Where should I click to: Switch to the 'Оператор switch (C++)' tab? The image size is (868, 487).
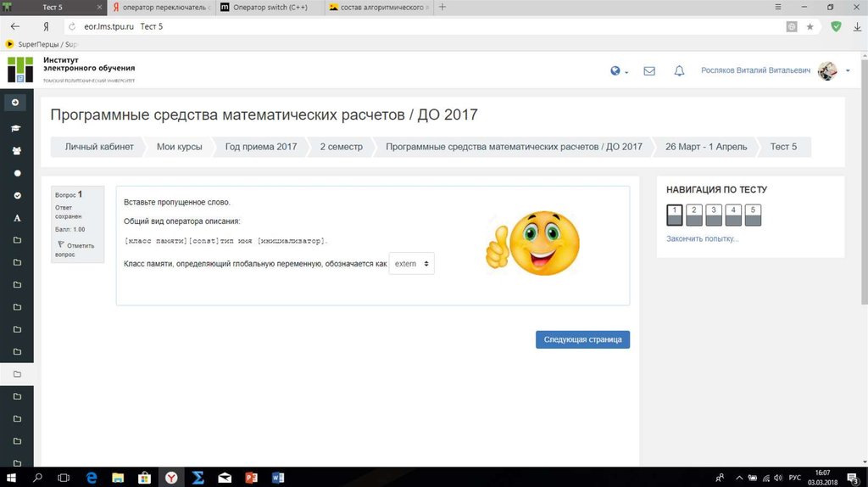click(270, 7)
